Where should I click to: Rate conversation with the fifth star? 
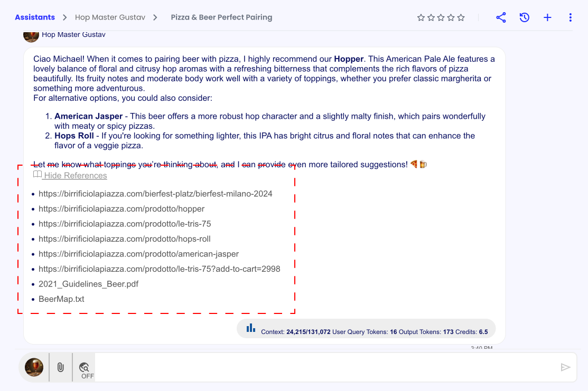(461, 17)
